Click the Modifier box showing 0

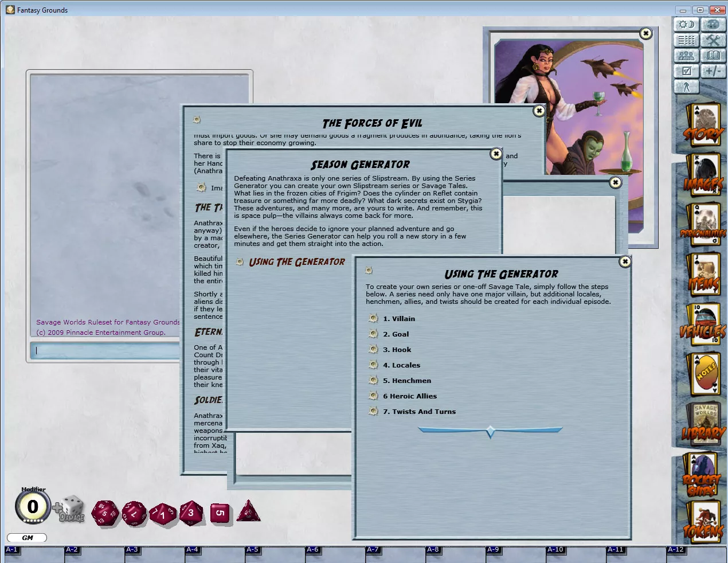point(33,507)
